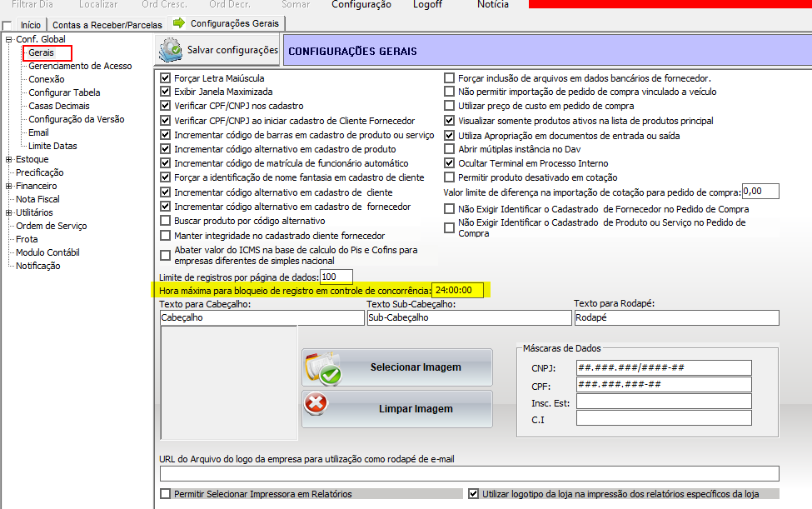Click Logoff in the top menu
The width and height of the screenshot is (812, 509).
click(427, 5)
